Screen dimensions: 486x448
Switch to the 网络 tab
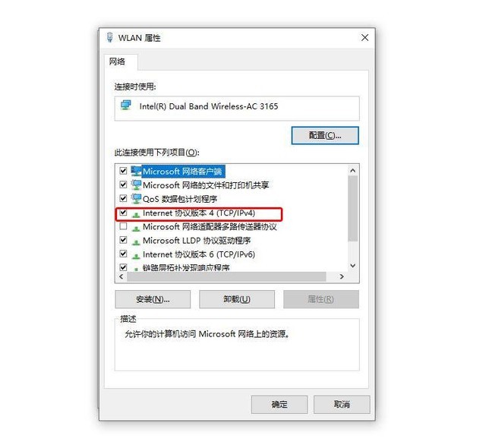117,62
